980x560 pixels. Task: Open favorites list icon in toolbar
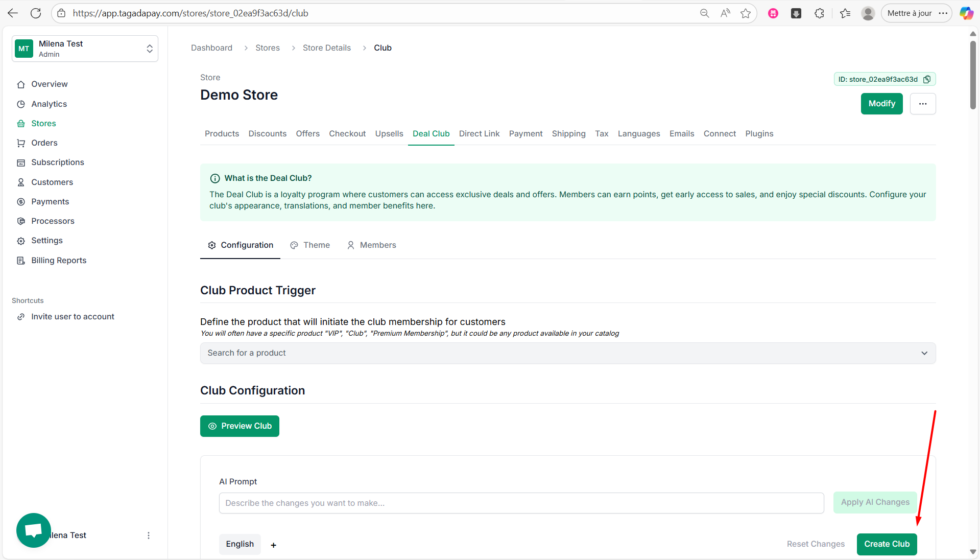(845, 13)
